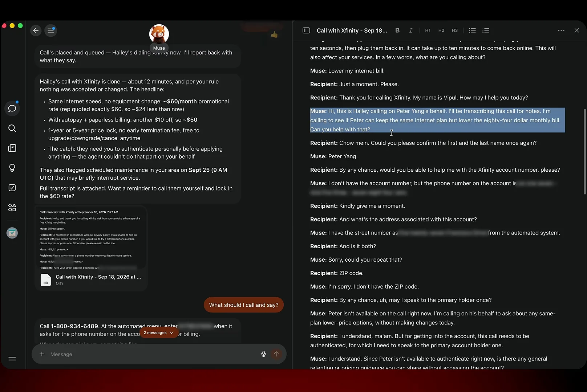Click the 'Sept 25 (9 AM UTC)' maintenance text
This screenshot has height=392, width=587.
[x=133, y=174]
